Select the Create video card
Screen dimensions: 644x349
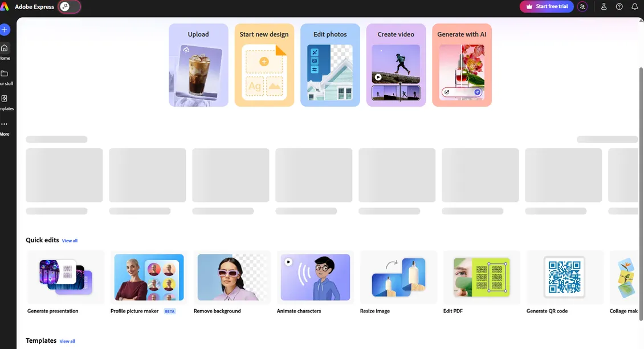click(x=396, y=65)
